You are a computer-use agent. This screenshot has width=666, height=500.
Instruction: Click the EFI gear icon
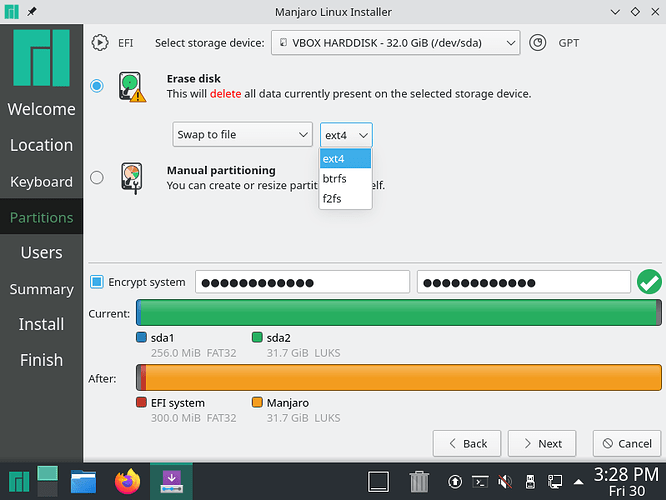pos(100,43)
